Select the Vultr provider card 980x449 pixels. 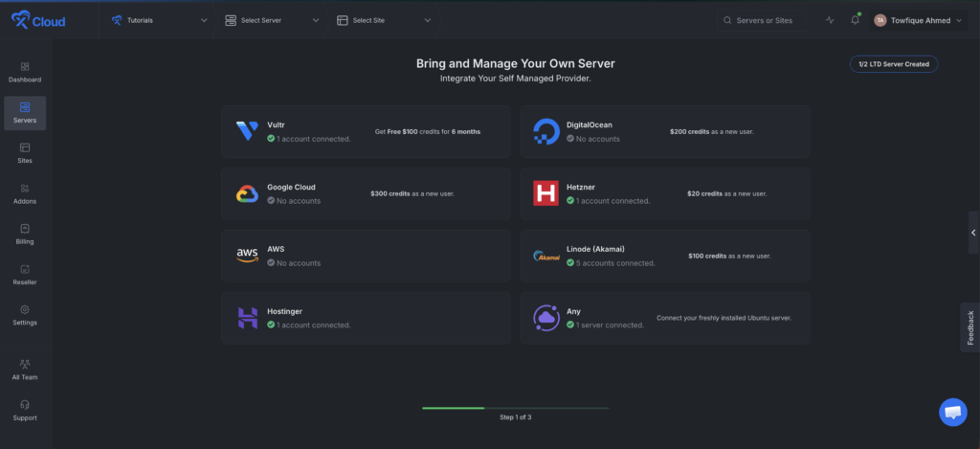pyautogui.click(x=367, y=131)
